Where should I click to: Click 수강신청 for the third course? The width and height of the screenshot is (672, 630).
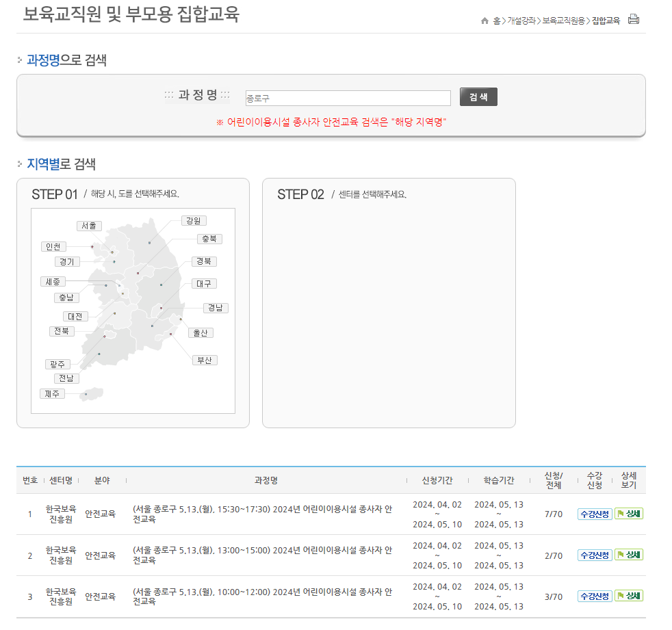pos(594,596)
